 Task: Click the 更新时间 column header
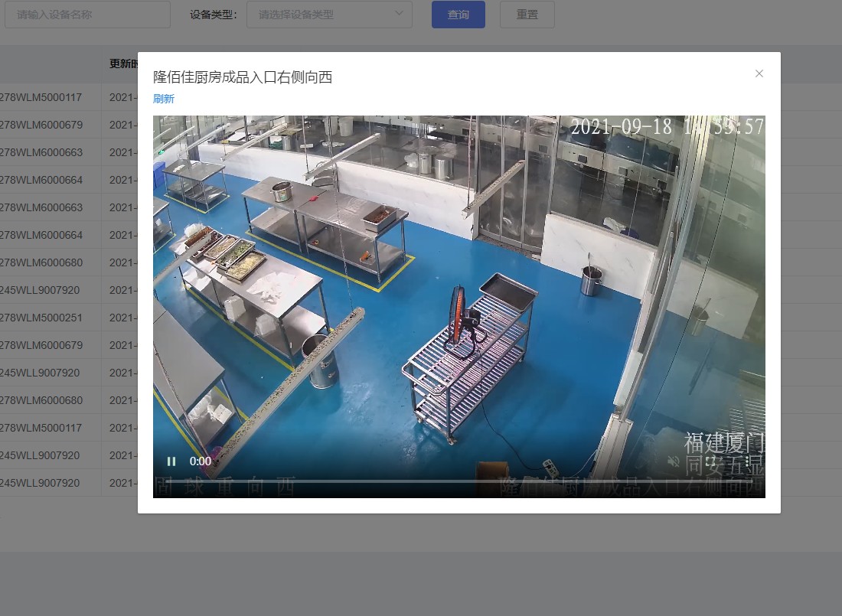122,64
